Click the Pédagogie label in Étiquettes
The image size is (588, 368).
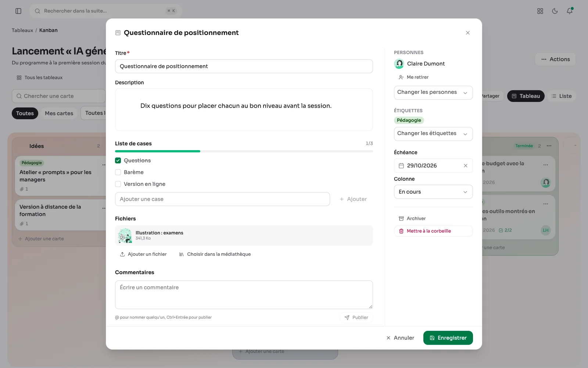pos(409,120)
